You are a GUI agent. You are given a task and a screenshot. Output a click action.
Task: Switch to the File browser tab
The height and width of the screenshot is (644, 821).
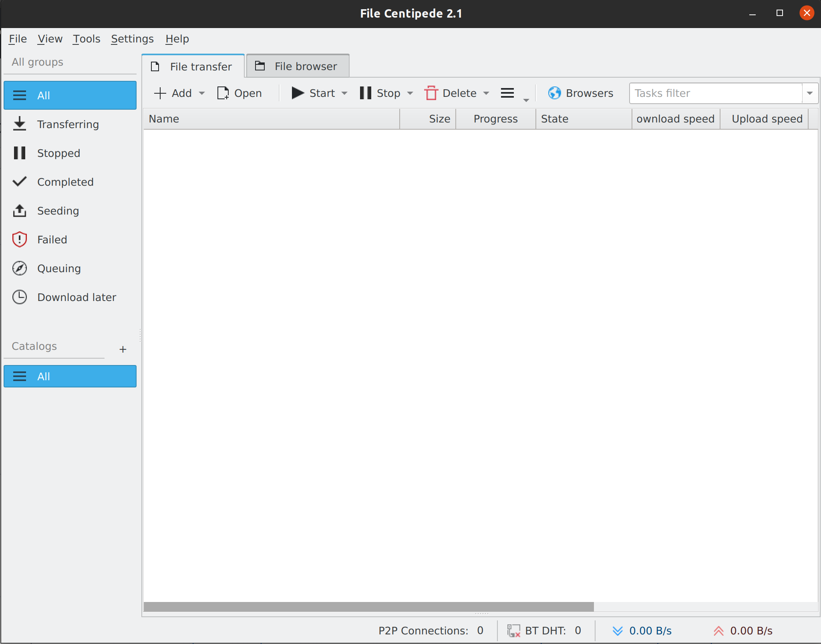[298, 66]
